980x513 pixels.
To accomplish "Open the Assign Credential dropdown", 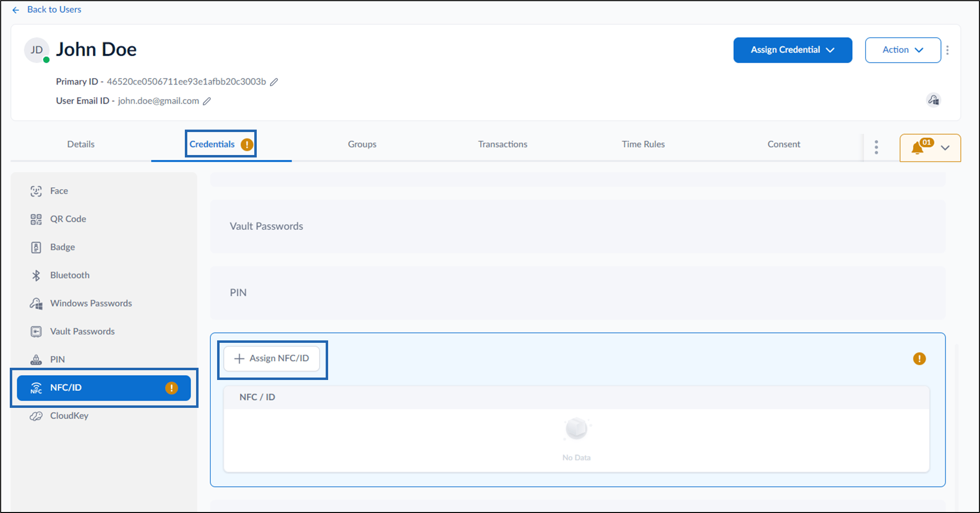I will click(x=793, y=50).
